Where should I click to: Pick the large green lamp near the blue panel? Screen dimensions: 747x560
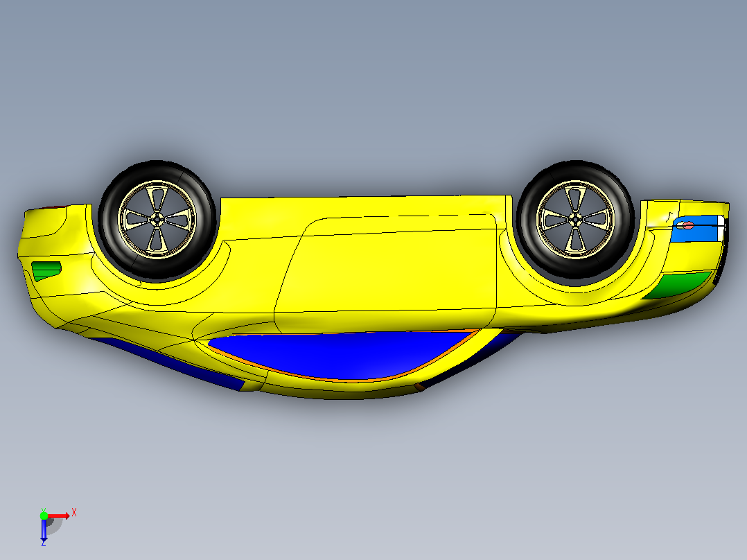[x=679, y=285]
